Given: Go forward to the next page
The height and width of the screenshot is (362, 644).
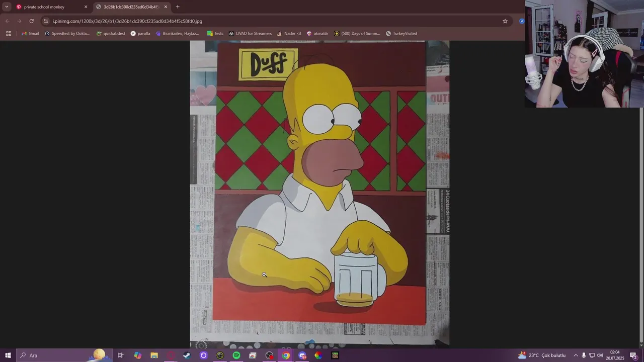Looking at the screenshot, I should pyautogui.click(x=19, y=21).
